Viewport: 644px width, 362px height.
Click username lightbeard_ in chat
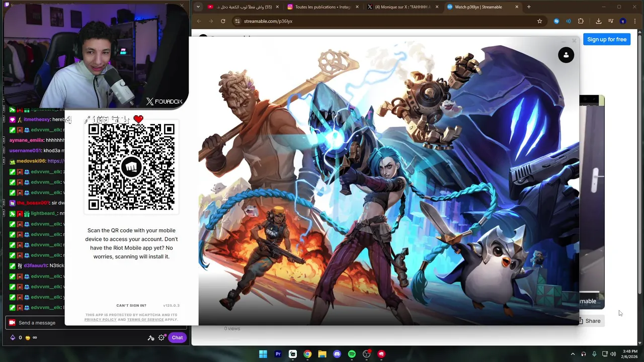(x=44, y=213)
